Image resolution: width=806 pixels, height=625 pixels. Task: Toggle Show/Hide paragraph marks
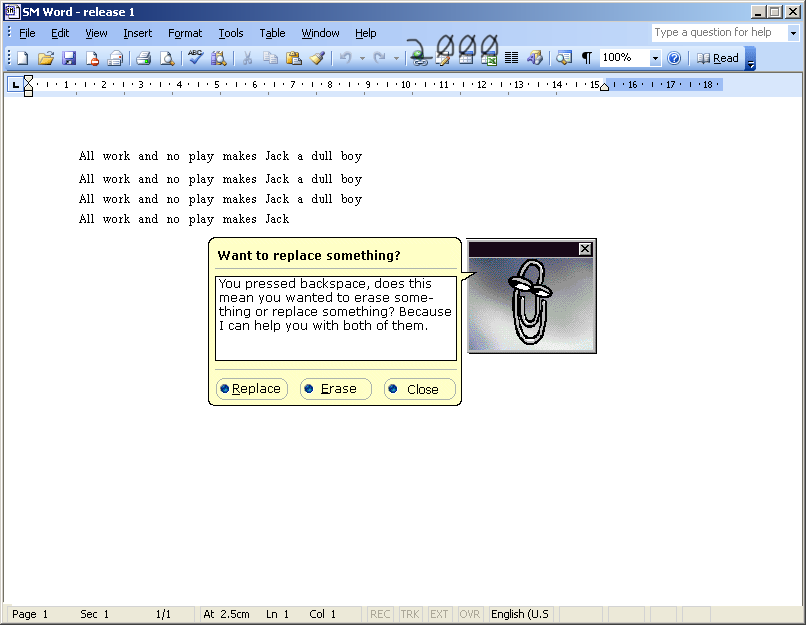[x=586, y=57]
